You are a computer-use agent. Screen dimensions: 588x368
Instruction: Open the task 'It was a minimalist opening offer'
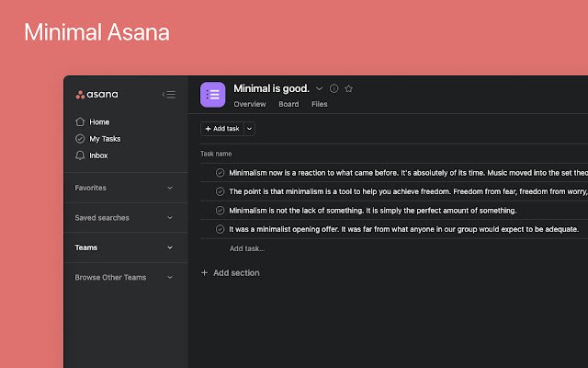click(x=404, y=229)
